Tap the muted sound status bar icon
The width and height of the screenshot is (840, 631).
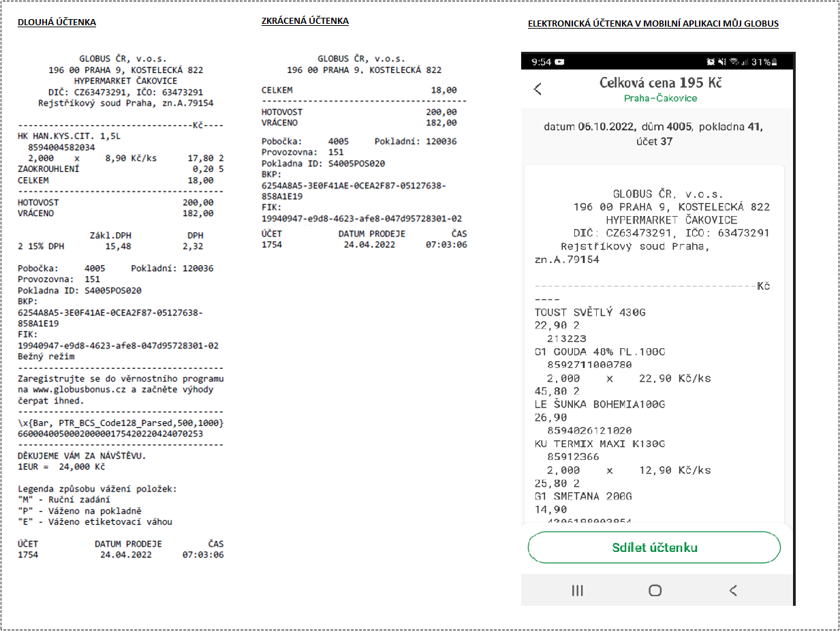point(722,62)
